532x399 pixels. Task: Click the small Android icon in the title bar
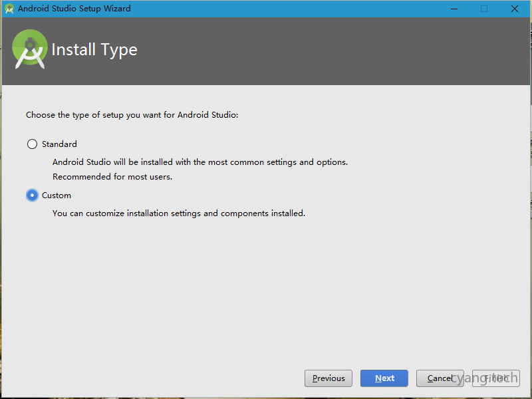tap(9, 9)
